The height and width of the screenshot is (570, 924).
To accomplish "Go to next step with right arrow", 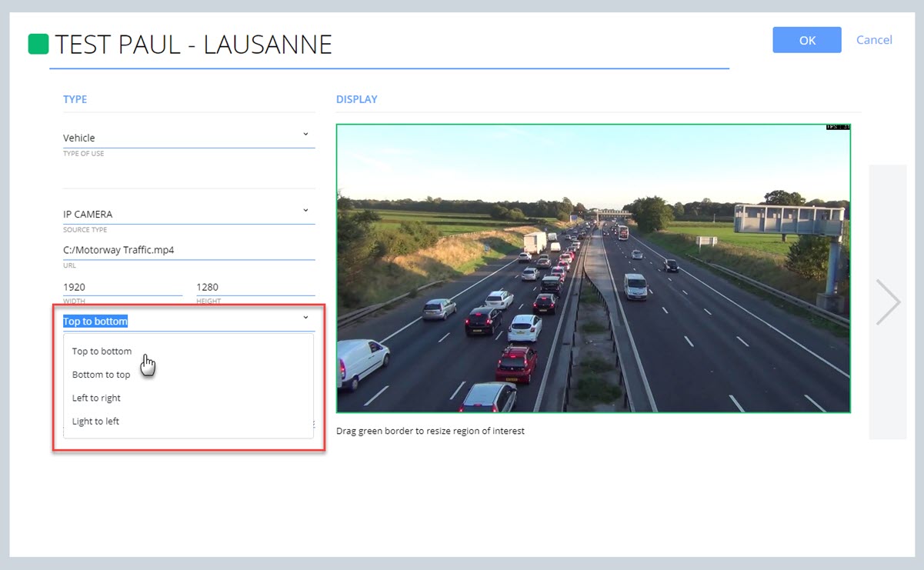I will [888, 302].
